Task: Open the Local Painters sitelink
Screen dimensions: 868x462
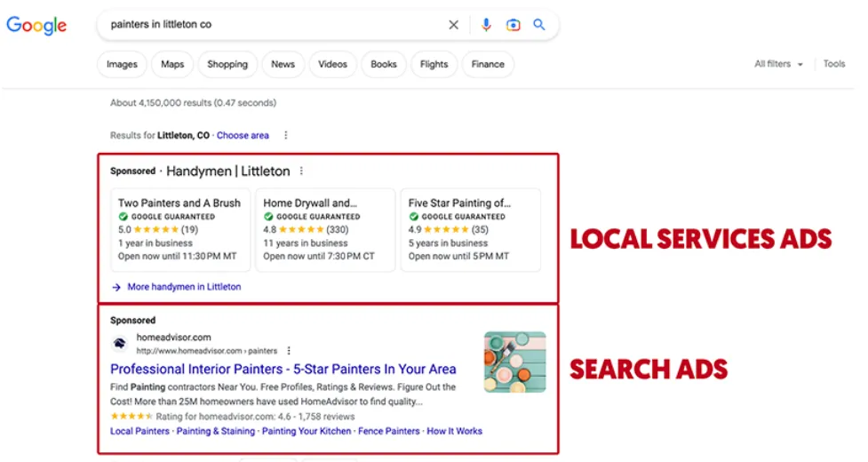Action: (139, 431)
